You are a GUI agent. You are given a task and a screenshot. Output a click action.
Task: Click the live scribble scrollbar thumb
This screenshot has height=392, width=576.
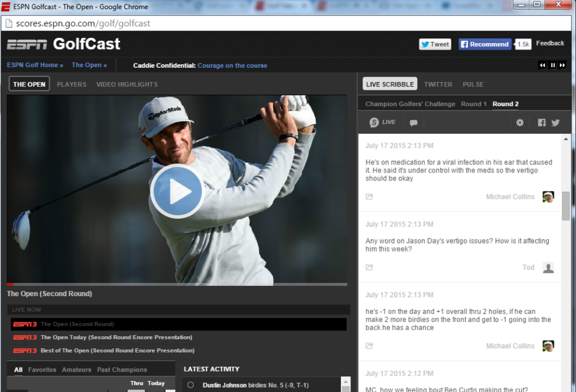566,206
